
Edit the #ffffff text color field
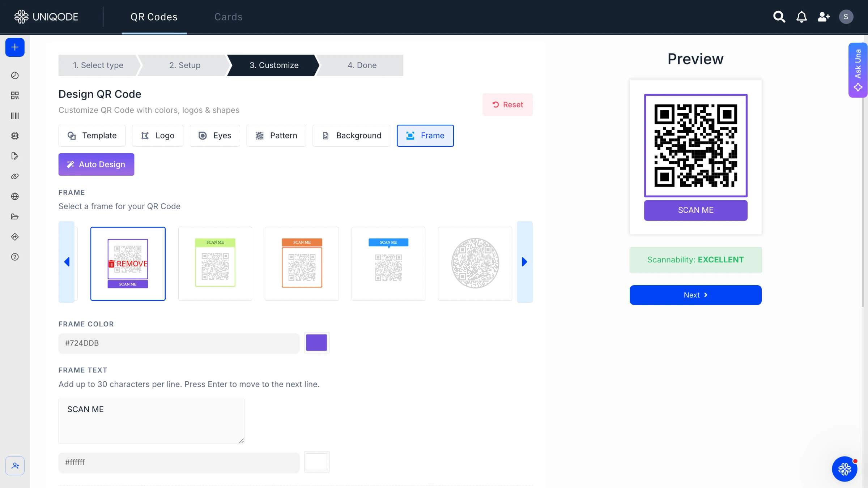179,462
